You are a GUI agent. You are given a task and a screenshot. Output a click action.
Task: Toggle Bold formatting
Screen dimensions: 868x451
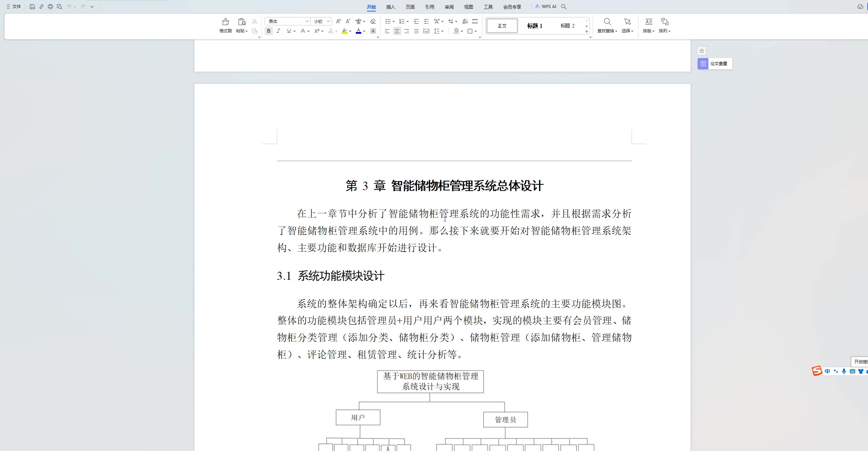click(x=268, y=31)
